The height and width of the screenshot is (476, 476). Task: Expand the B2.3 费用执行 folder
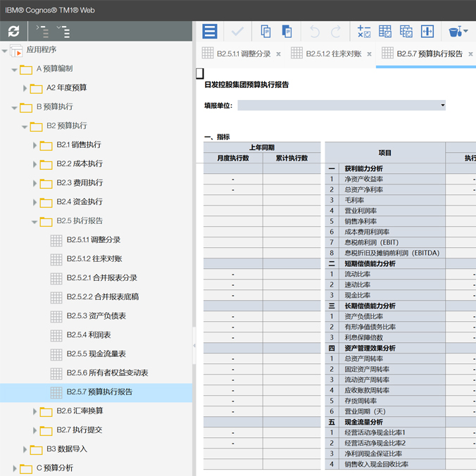click(35, 183)
